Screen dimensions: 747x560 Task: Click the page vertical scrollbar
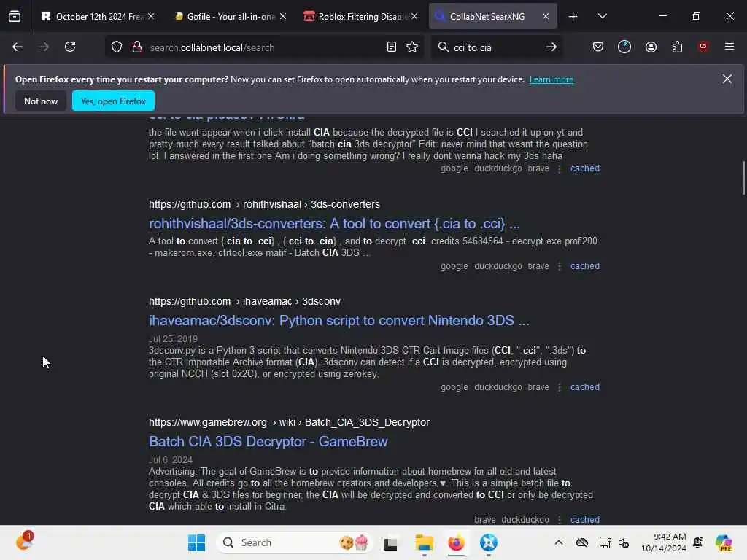tap(743, 178)
